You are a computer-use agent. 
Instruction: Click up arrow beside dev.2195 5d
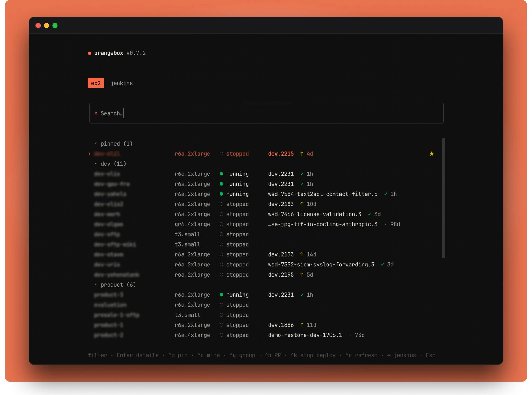(x=302, y=274)
